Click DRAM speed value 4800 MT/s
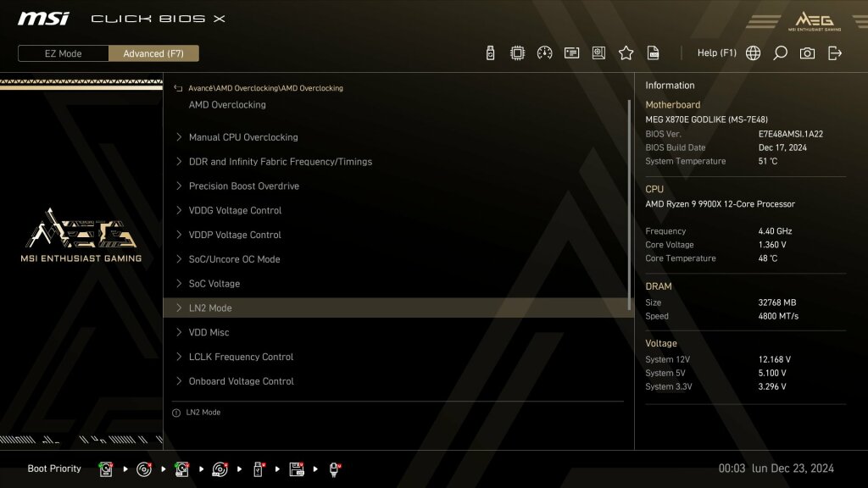The image size is (868, 488). click(778, 317)
